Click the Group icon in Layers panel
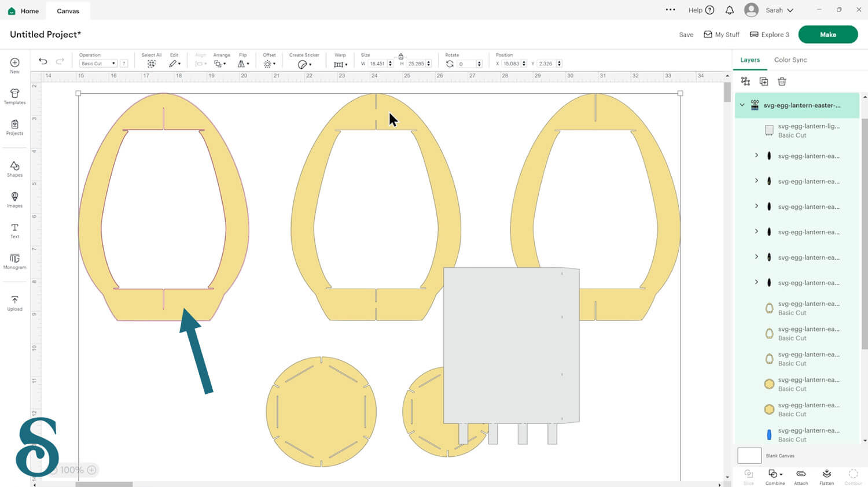The image size is (868, 487). pos(745,82)
